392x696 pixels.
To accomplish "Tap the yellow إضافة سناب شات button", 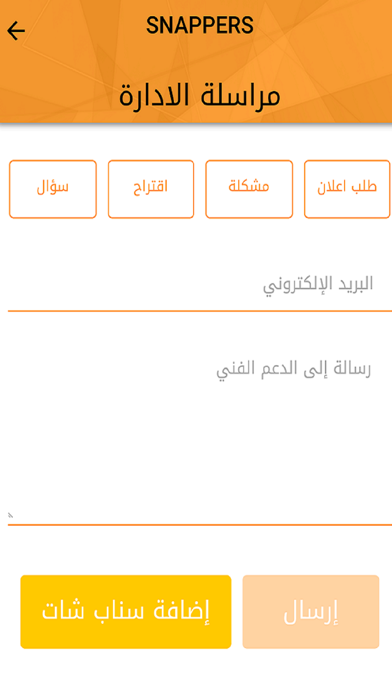I will [126, 612].
